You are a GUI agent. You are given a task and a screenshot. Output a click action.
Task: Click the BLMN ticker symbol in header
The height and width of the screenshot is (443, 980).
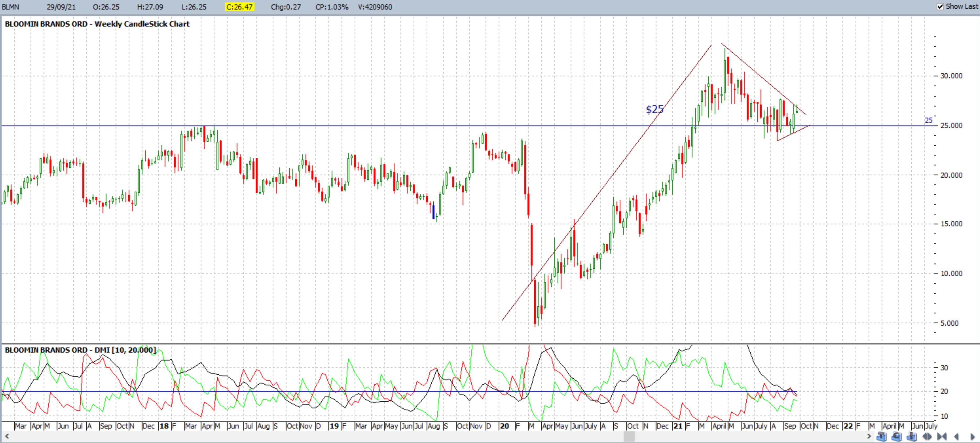click(11, 7)
